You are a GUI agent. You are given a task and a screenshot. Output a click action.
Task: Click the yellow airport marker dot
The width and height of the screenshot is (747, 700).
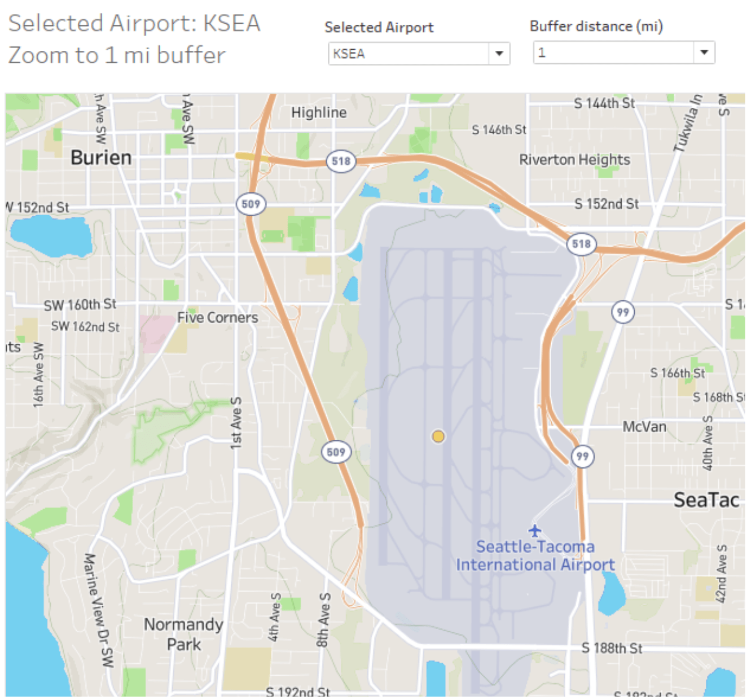438,436
